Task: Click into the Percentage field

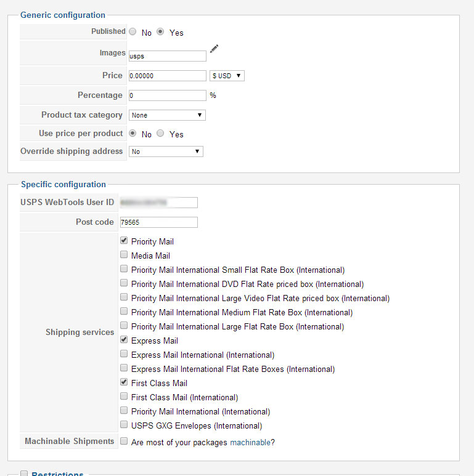Action: pos(167,95)
